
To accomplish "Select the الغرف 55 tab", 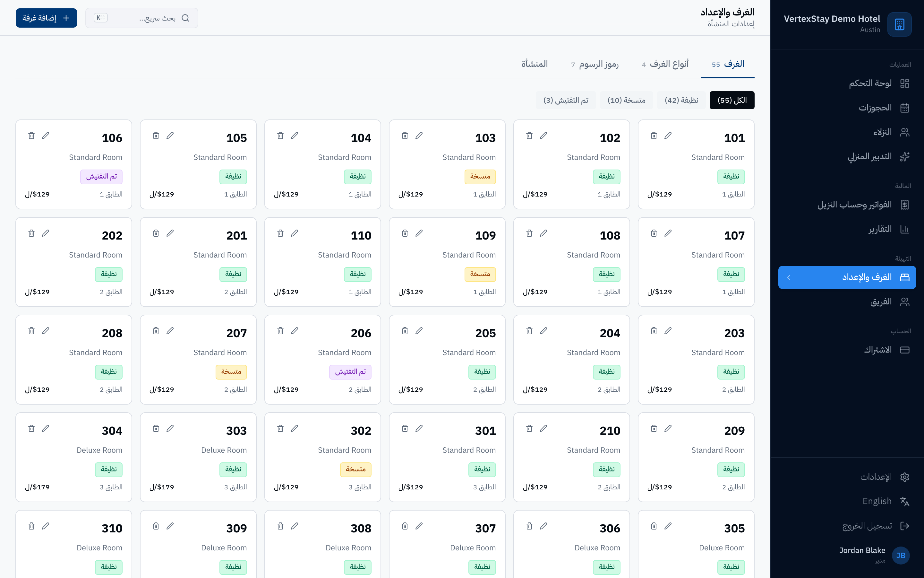I will tap(728, 64).
